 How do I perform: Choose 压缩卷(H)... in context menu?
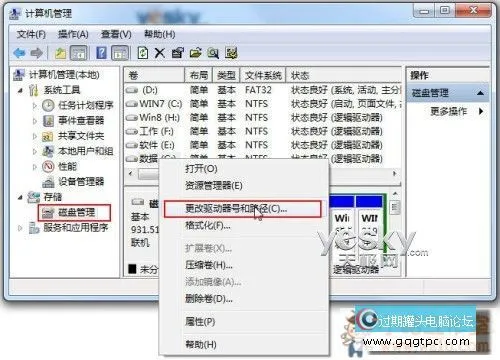click(x=244, y=265)
